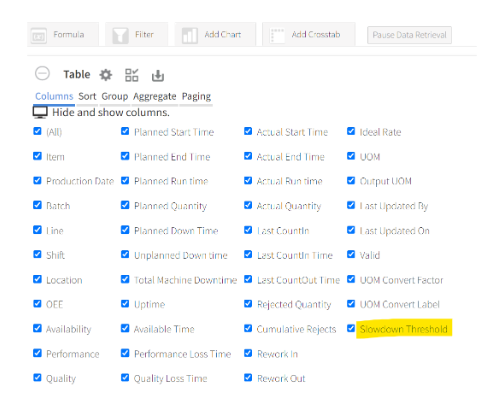Toggle the Unplanned Down time checkbox
Viewport: 490px width, 396px height.
125,254
